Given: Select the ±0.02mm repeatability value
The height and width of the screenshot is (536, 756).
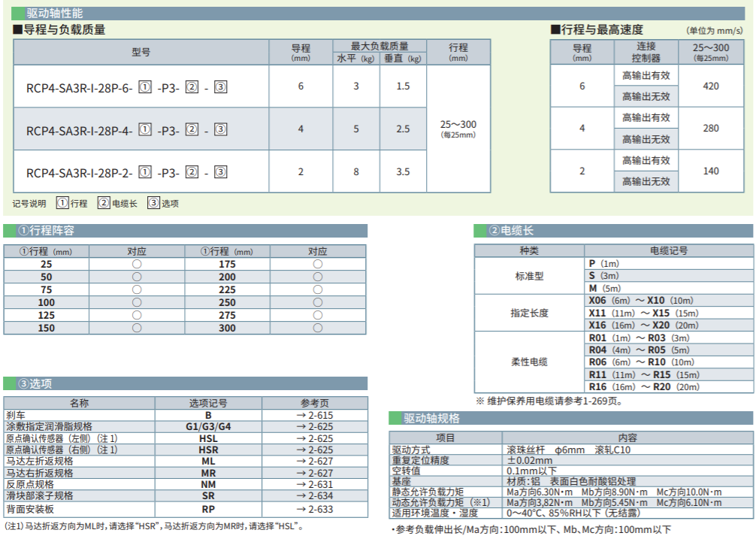Looking at the screenshot, I should (x=529, y=460).
